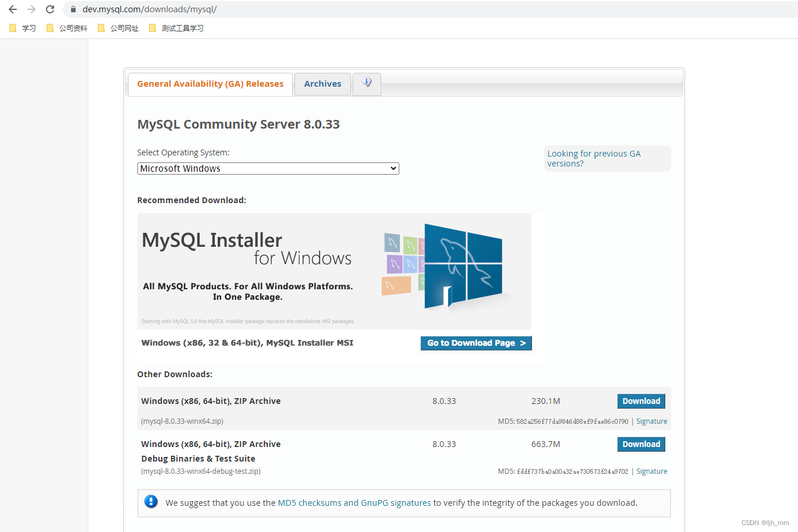Screen dimensions: 798x532
Task: Click Go to Download Page button
Action: tap(476, 343)
